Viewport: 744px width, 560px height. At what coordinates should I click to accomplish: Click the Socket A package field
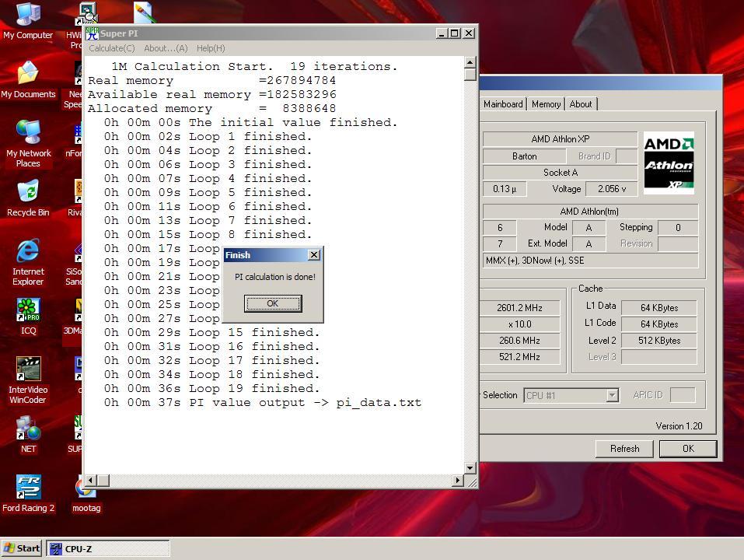560,172
